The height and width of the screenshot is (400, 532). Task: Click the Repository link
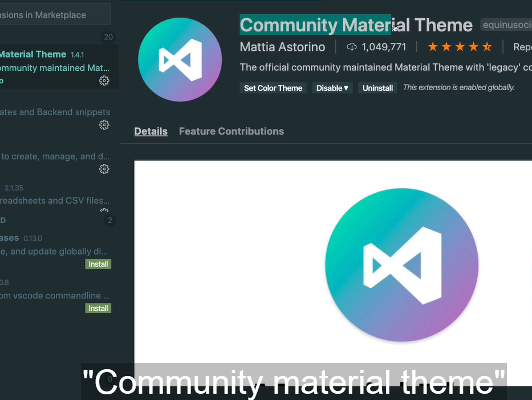point(522,47)
